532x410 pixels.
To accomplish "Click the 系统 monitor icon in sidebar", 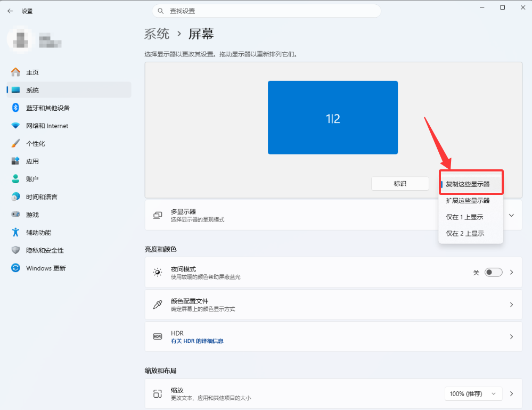I will 15,90.
